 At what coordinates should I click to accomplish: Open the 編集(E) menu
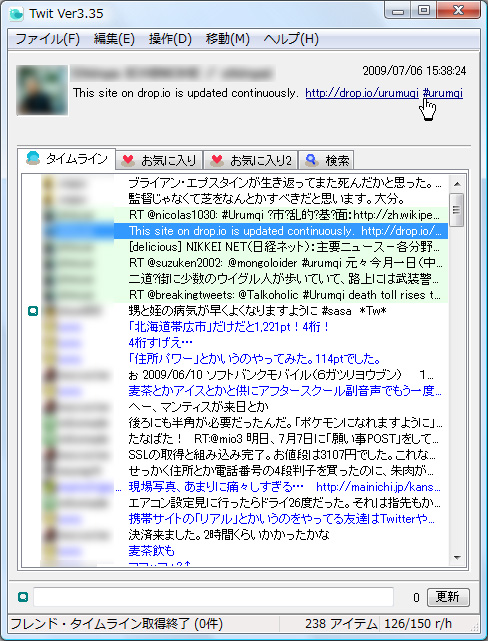pos(114,39)
